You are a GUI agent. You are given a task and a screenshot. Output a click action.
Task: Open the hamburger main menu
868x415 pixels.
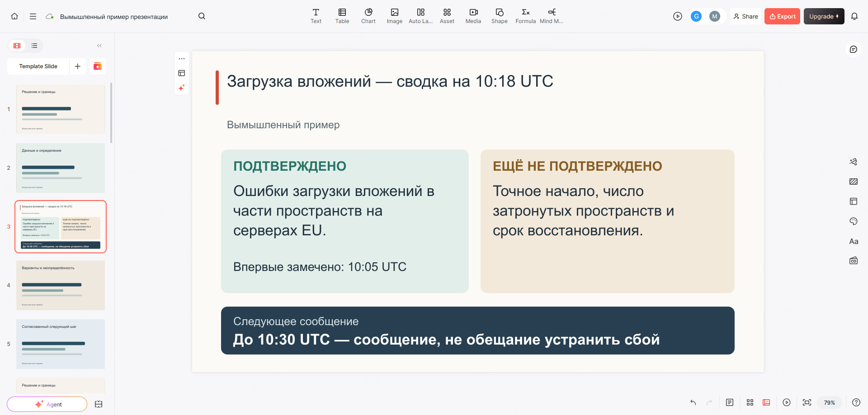33,16
